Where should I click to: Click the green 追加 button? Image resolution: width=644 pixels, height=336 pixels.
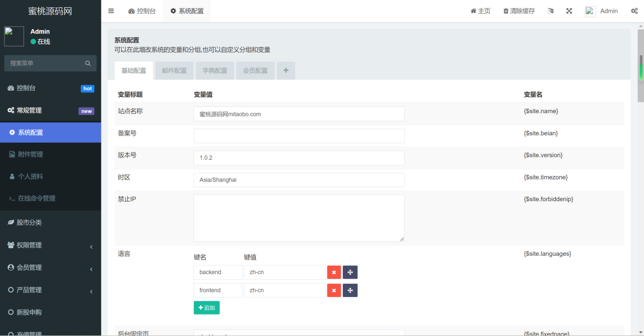pos(206,308)
